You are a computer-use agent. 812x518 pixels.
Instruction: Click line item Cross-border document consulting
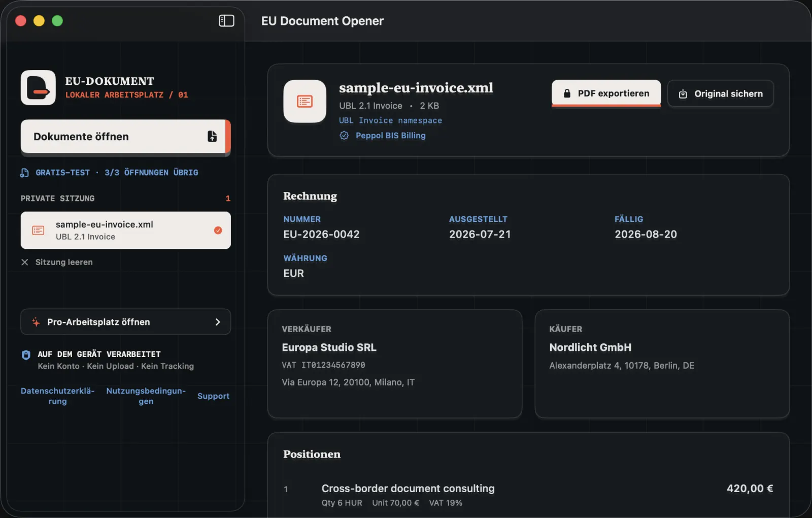pos(408,489)
